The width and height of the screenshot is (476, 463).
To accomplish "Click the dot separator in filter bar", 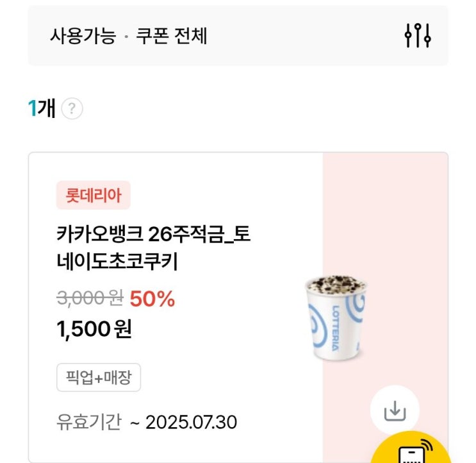I will (126, 37).
